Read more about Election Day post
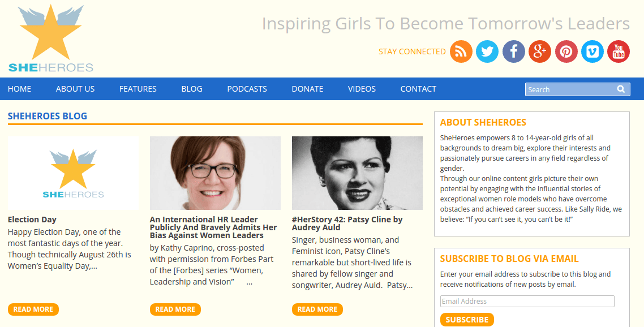 33,309
